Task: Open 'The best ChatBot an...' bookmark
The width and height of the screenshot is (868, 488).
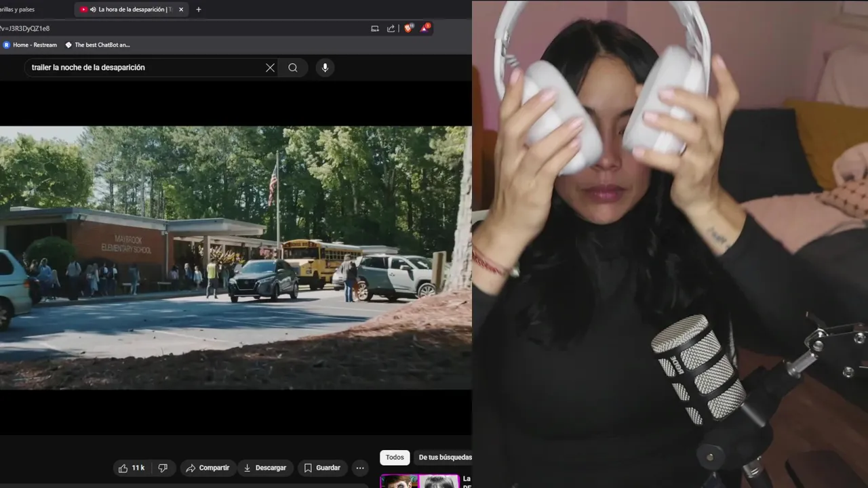Action: pyautogui.click(x=98, y=45)
